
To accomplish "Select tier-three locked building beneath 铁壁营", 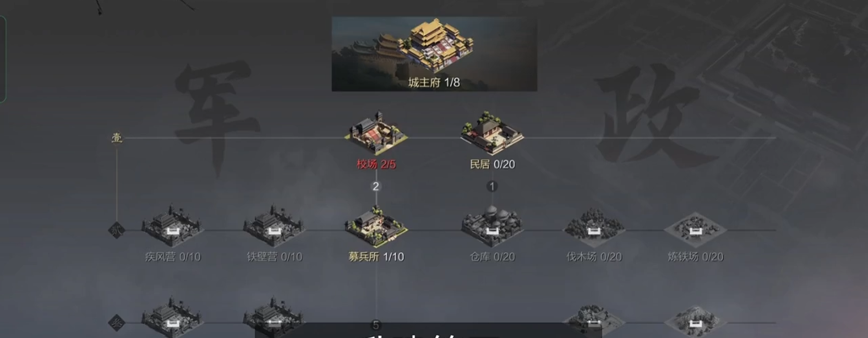I will coord(274,317).
